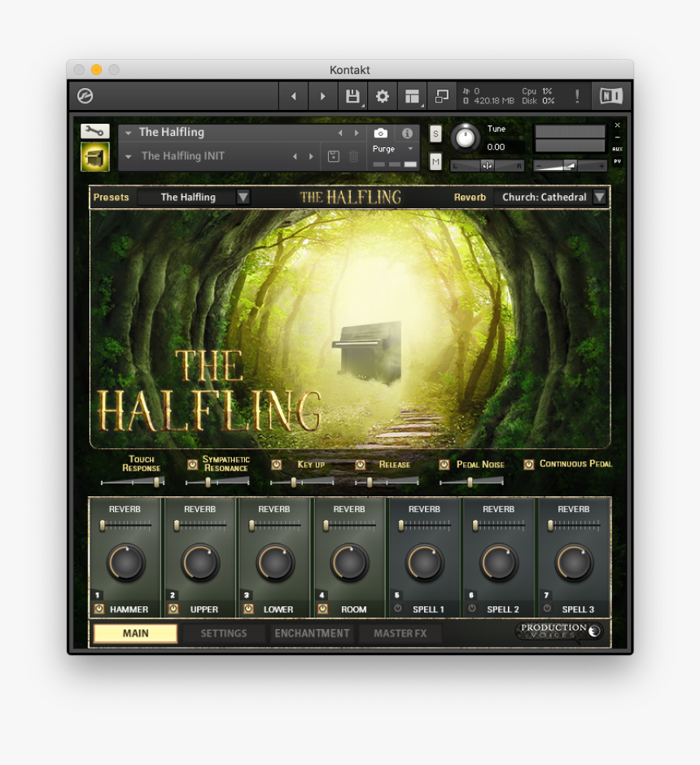The image size is (700, 765).
Task: Open instrument edit wrench
Action: click(94, 131)
